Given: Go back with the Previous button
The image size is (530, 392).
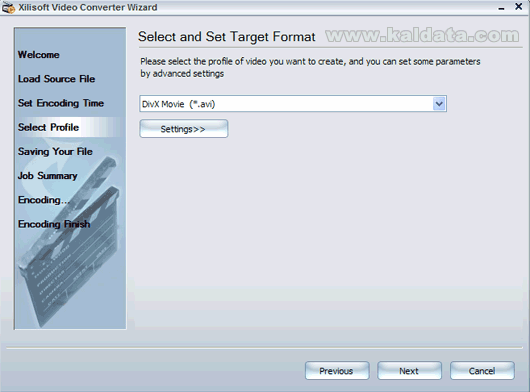Looking at the screenshot, I should [x=337, y=371].
